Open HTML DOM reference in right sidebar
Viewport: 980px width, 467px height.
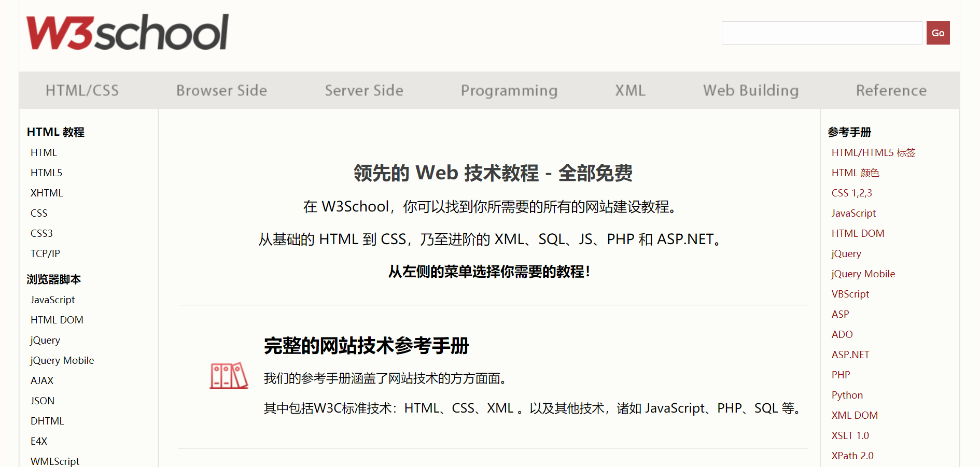click(858, 233)
